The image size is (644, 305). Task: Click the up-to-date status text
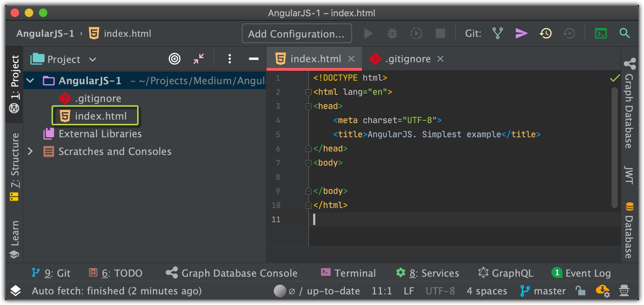pyautogui.click(x=333, y=291)
